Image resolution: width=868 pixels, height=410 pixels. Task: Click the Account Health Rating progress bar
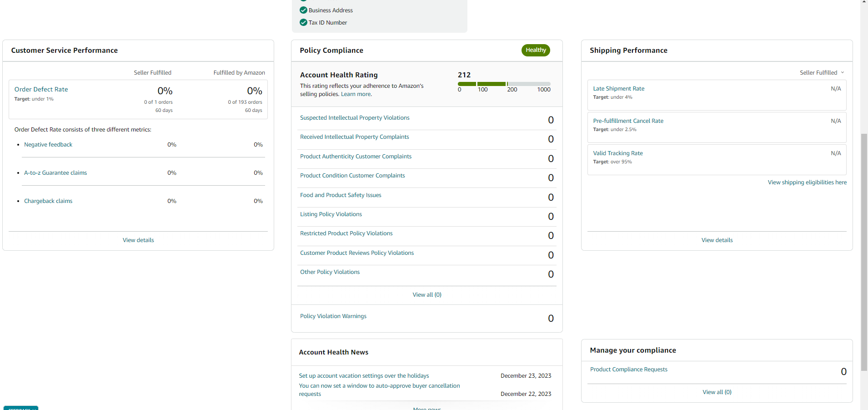(504, 84)
